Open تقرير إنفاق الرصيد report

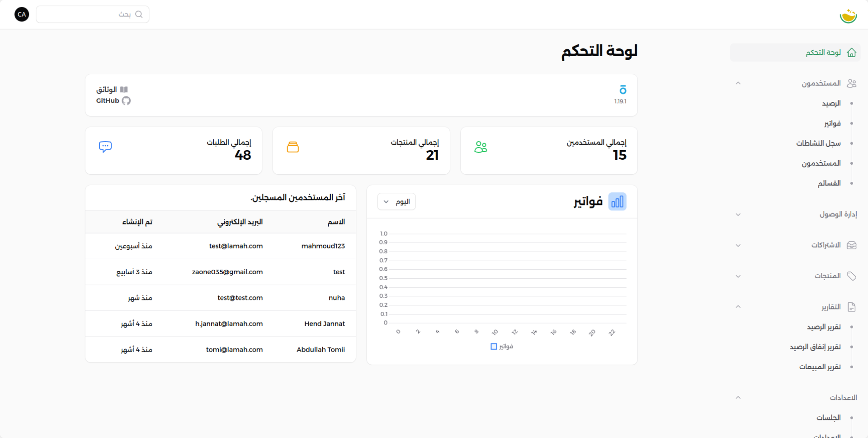pyautogui.click(x=815, y=347)
